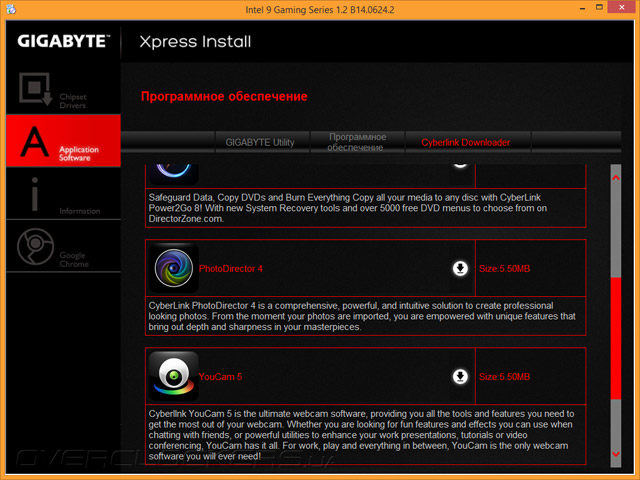
Task: Click the scrollbar down arrow
Action: tap(616, 454)
